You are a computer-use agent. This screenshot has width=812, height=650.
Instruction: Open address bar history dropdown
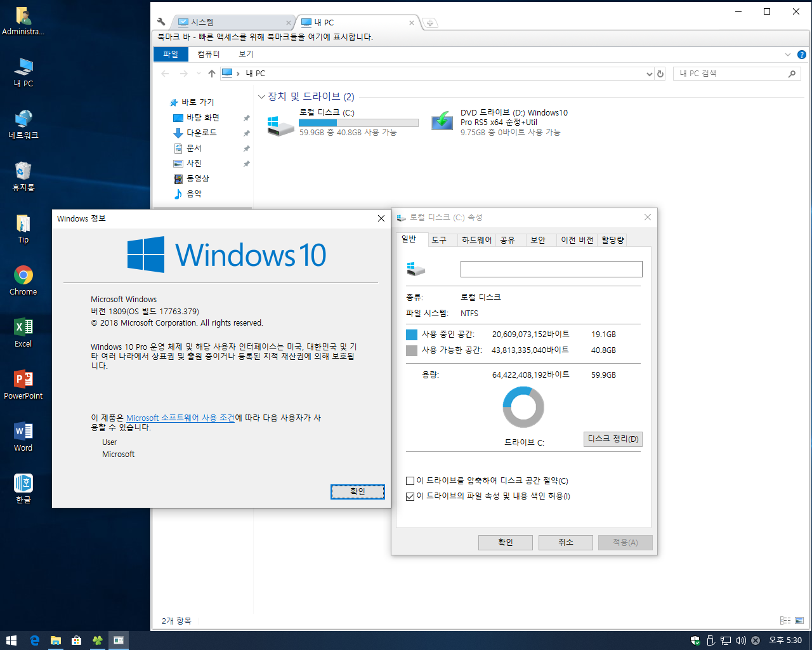(x=649, y=74)
